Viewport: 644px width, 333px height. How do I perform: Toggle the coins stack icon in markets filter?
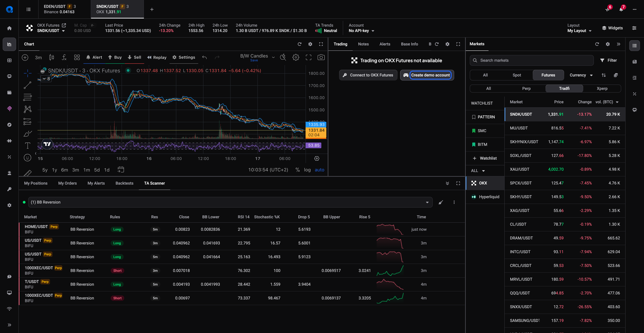click(x=616, y=75)
